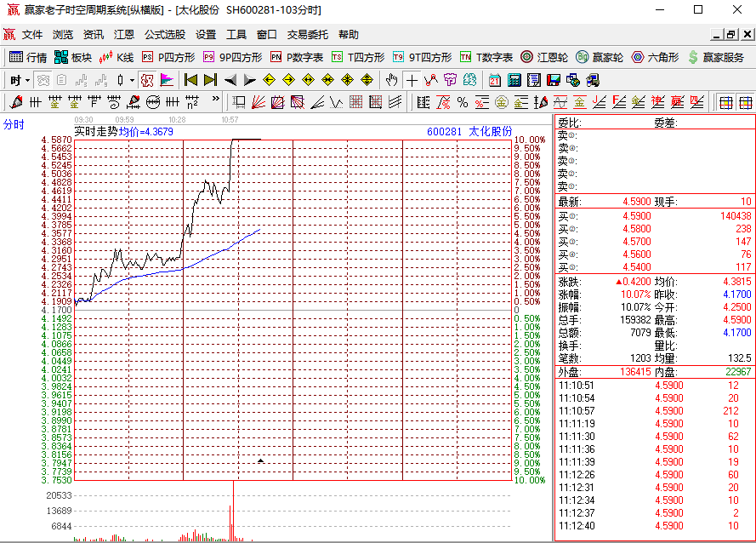Open the 公式选股 menu
Image resolution: width=756 pixels, height=543 pixels.
click(165, 35)
